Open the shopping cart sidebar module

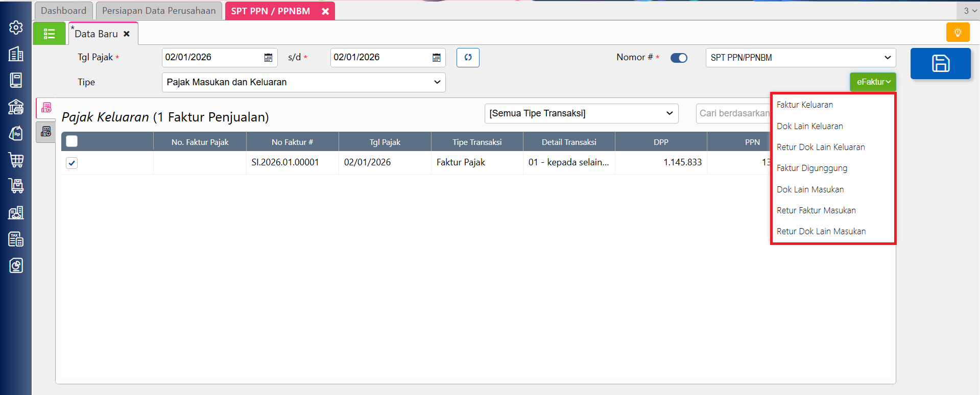pyautogui.click(x=16, y=160)
